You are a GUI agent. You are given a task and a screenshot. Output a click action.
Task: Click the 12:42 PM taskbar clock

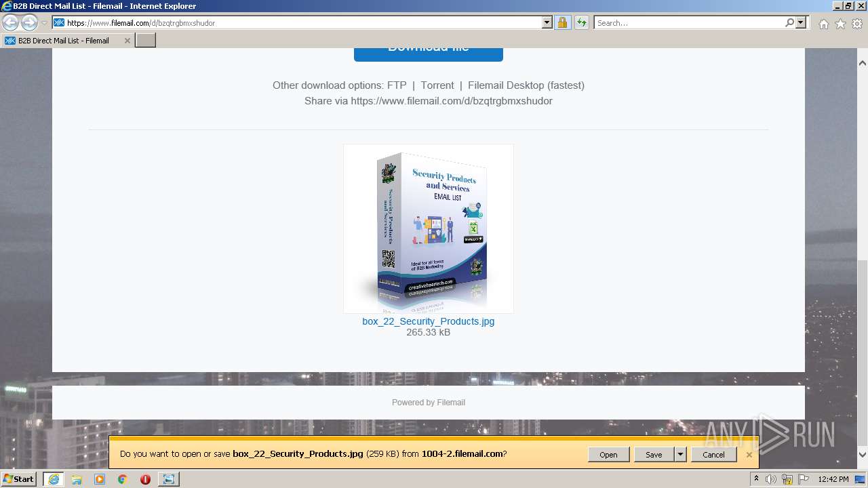pyautogui.click(x=833, y=479)
